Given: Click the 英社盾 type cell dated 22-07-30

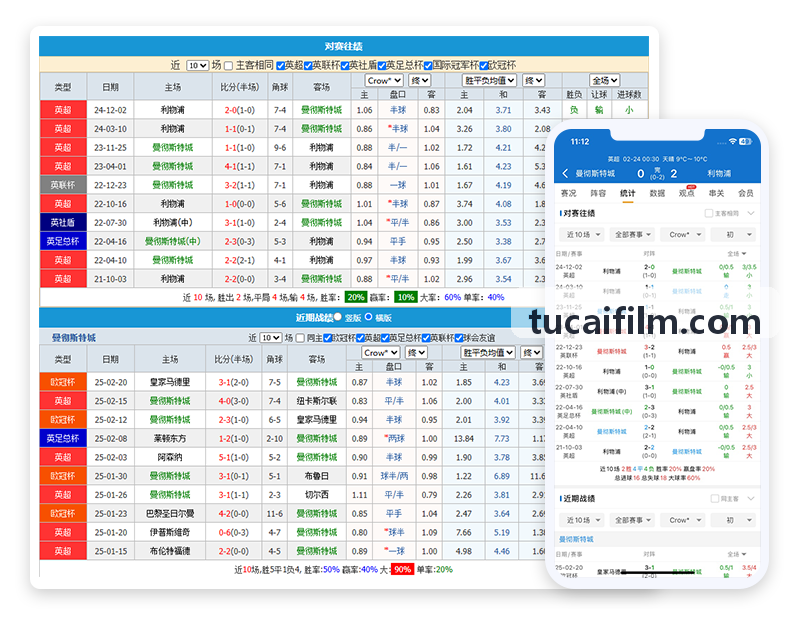Looking at the screenshot, I should [63, 222].
